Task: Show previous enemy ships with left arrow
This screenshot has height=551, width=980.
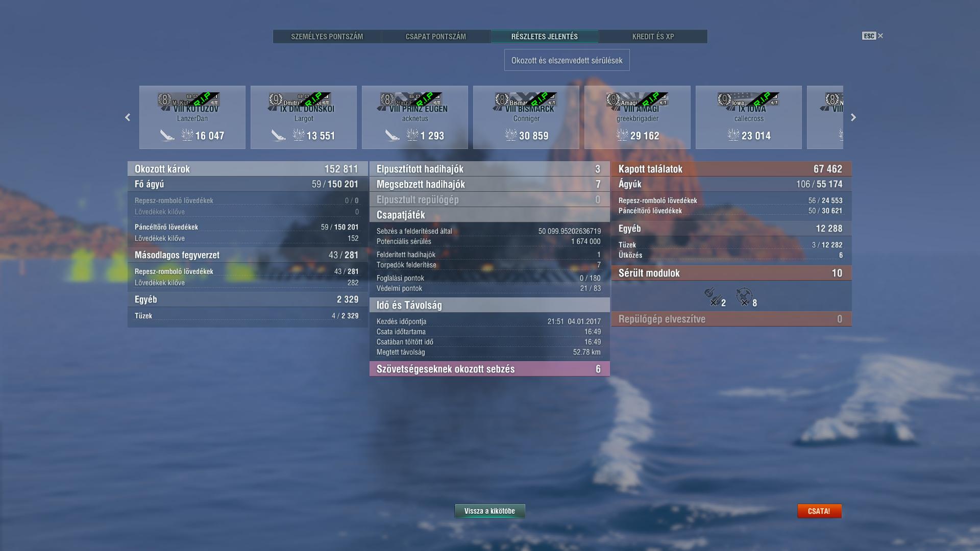Action: coord(128,117)
